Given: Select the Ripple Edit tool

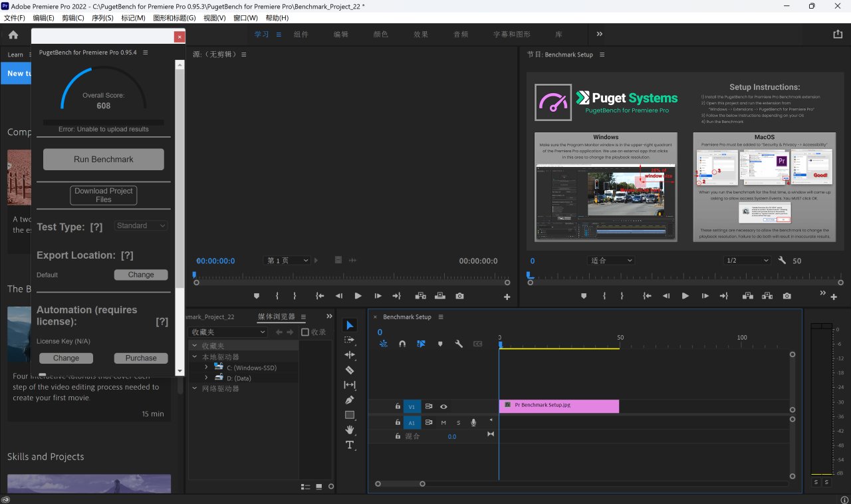Looking at the screenshot, I should [350, 355].
